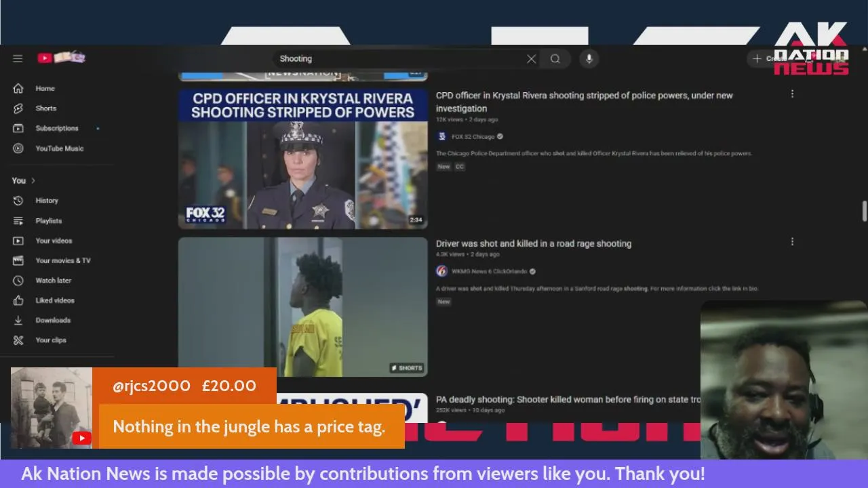
Task: Click the History clock icon
Action: [18, 201]
